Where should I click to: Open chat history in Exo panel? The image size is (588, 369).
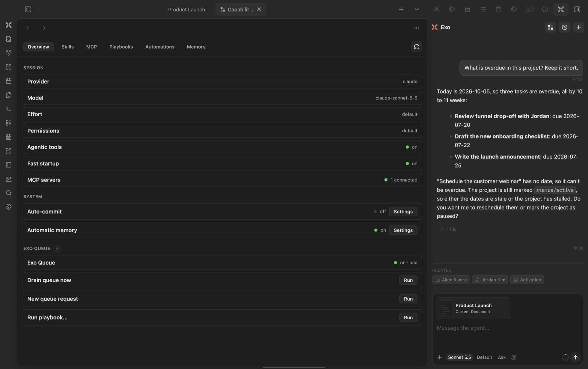tap(564, 27)
